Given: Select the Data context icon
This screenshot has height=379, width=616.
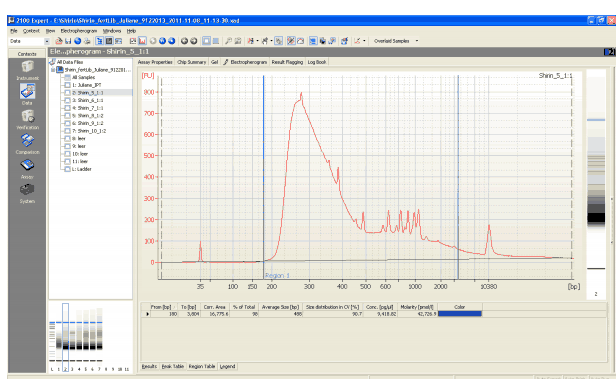Looking at the screenshot, I should tap(27, 92).
